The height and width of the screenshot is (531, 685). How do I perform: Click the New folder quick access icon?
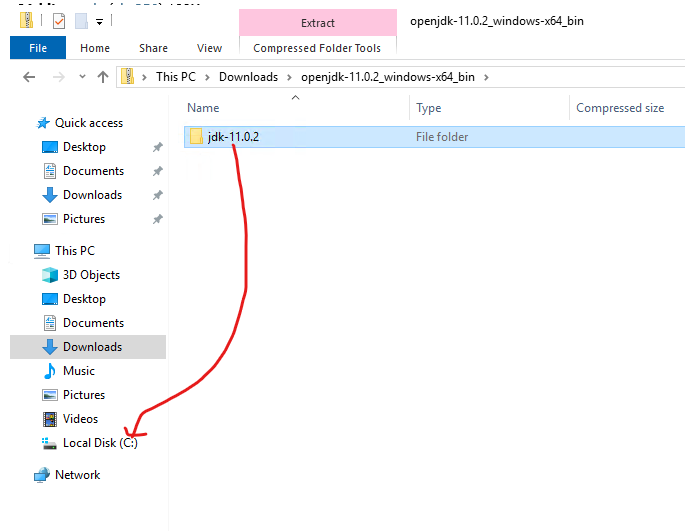pos(81,21)
